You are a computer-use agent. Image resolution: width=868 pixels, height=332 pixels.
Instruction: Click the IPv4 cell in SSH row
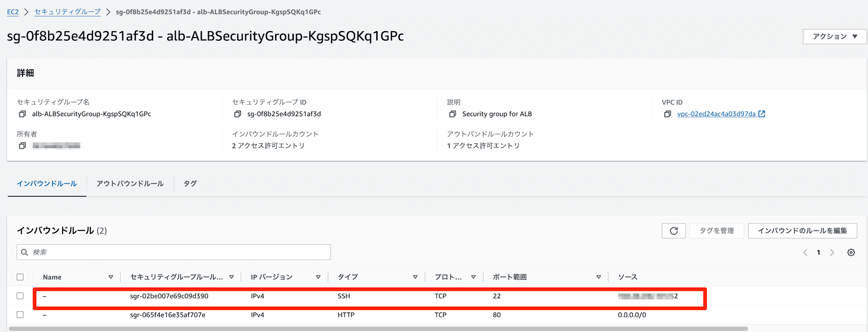[257, 296]
